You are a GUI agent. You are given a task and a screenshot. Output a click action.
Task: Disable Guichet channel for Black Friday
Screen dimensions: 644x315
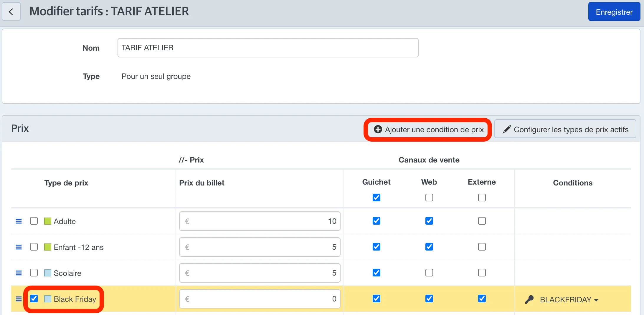tap(377, 299)
